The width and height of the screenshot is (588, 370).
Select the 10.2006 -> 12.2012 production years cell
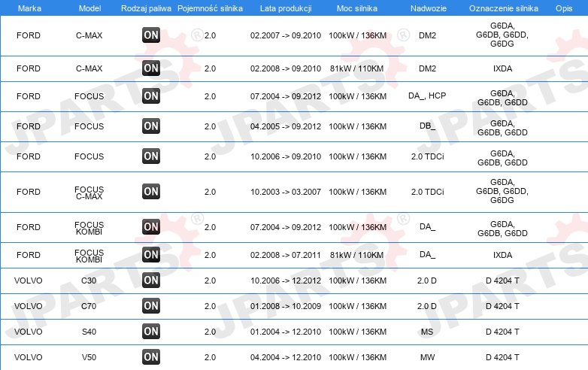click(x=286, y=281)
